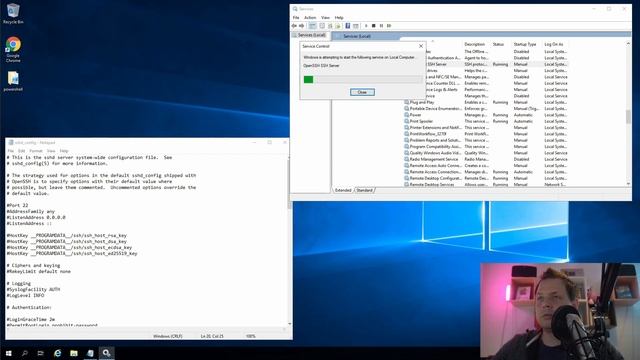Open Notepad Format menu
The image size is (640, 360).
pyautogui.click(x=36, y=151)
